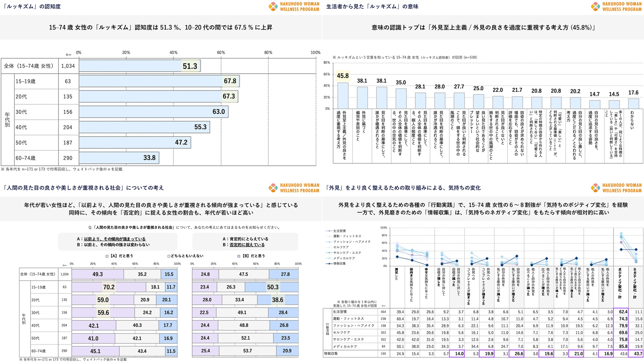Select the 15–19歳 row label in the awareness chart
This screenshot has width=644, height=362.
tap(25, 81)
